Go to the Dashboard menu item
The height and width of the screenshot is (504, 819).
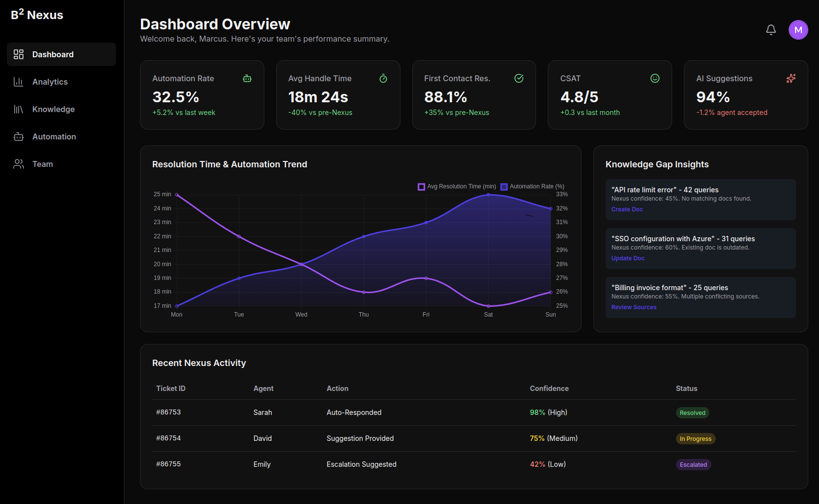point(61,54)
